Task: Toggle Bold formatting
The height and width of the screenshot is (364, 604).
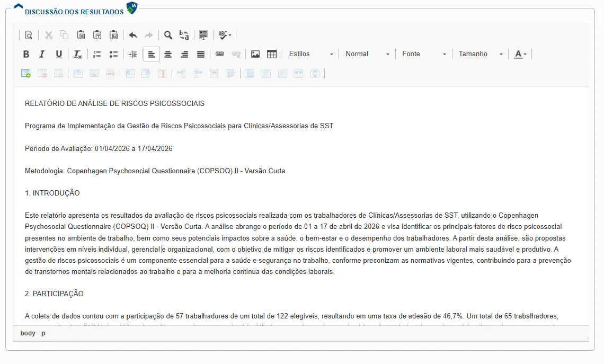Action: (26, 55)
